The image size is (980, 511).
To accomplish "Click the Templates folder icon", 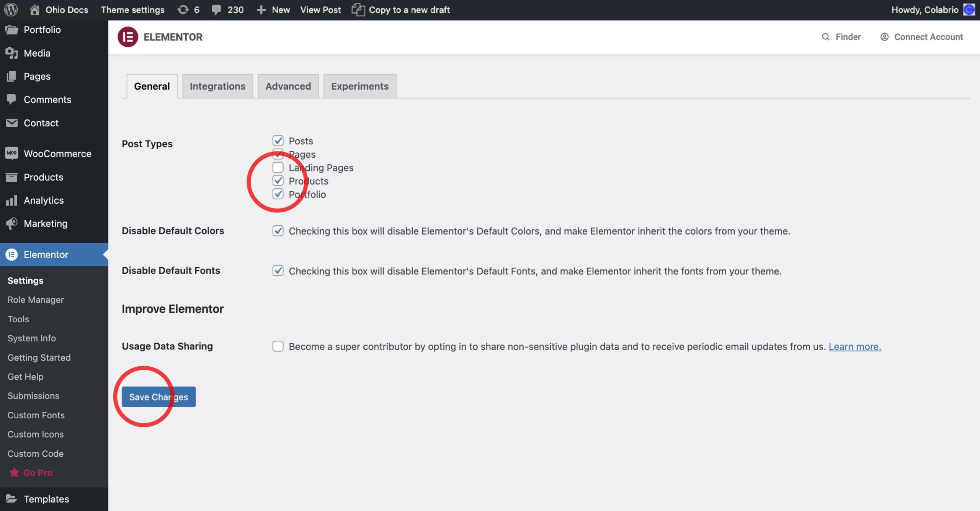I will (12, 499).
